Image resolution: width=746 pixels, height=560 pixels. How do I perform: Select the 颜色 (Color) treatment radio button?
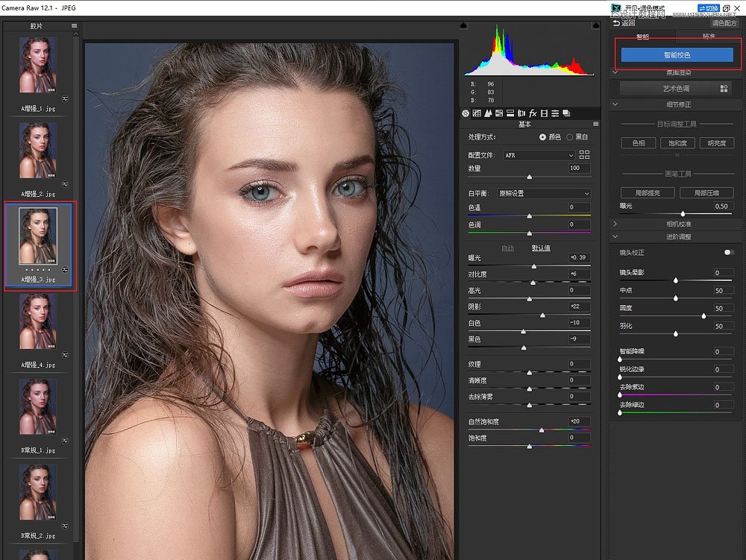tap(542, 137)
